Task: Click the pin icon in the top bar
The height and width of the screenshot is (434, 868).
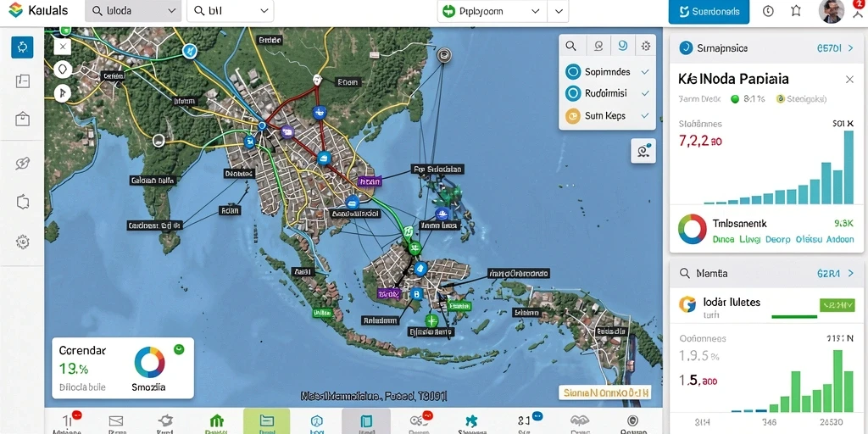Action: coord(795,11)
